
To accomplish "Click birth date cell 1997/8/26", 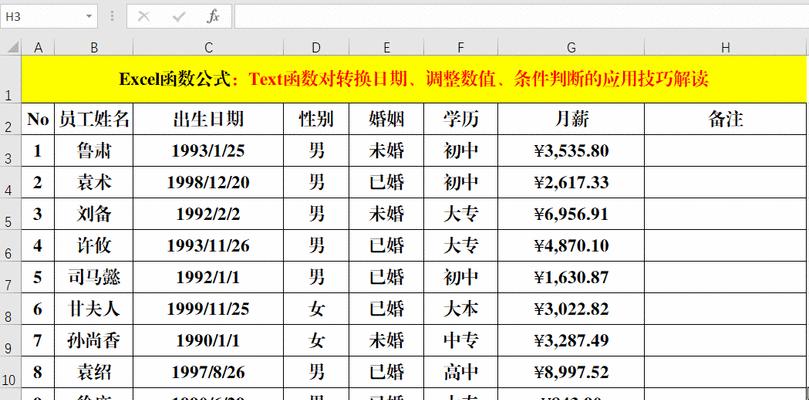I will (x=208, y=372).
